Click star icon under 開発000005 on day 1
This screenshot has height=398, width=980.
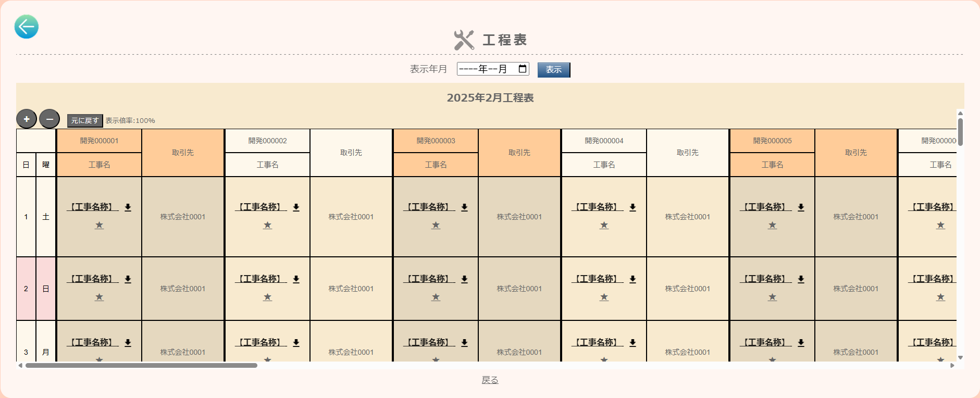point(772,225)
